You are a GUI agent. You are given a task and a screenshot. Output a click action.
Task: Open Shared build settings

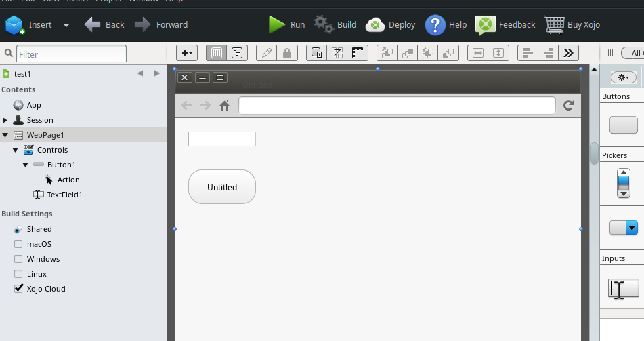coord(39,229)
